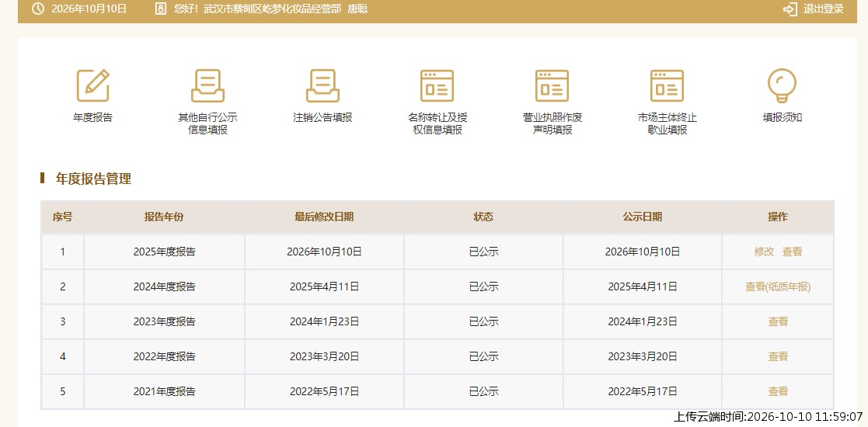
Task: Click 查看 for 2025年度报告
Action: [x=792, y=252]
